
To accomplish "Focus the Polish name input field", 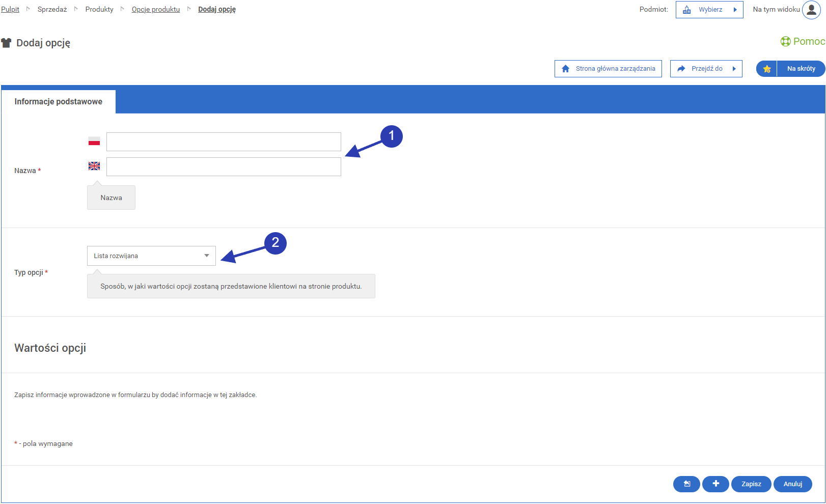I will click(x=224, y=142).
